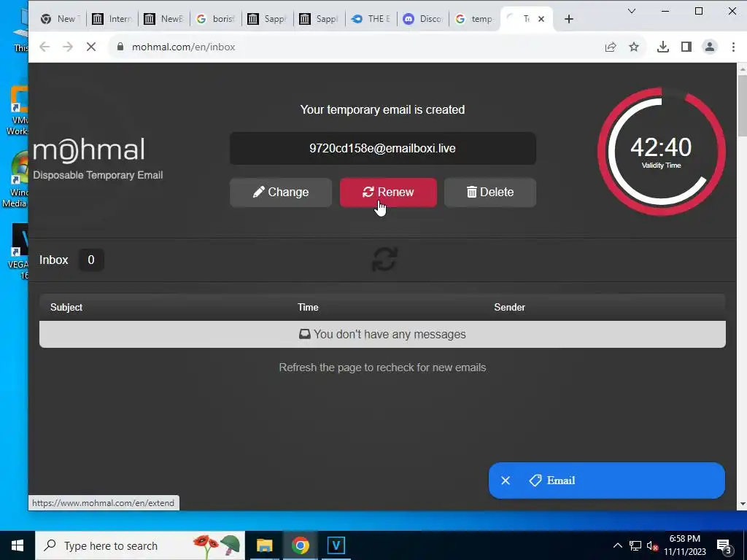
Task: Show hidden system tray icons
Action: coord(617,545)
